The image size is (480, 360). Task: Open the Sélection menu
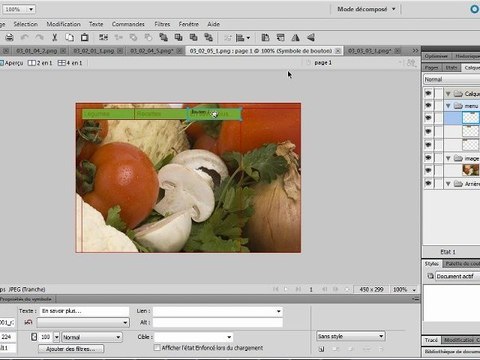[25, 24]
